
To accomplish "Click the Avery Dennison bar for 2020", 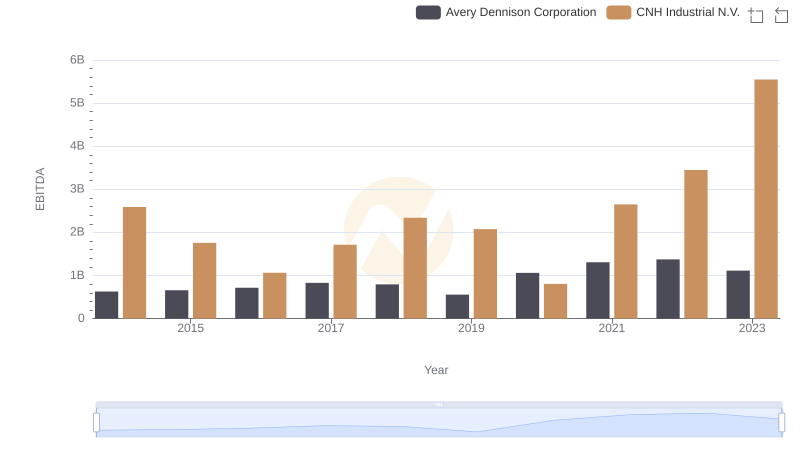I will click(528, 296).
